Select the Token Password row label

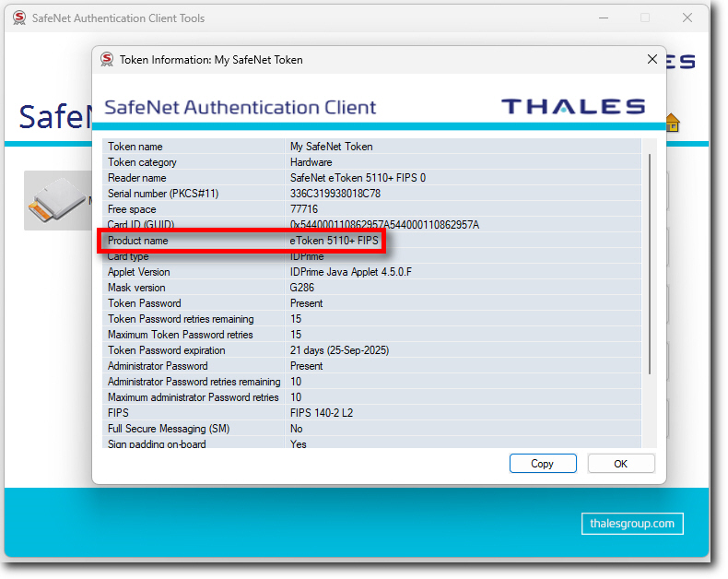145,303
